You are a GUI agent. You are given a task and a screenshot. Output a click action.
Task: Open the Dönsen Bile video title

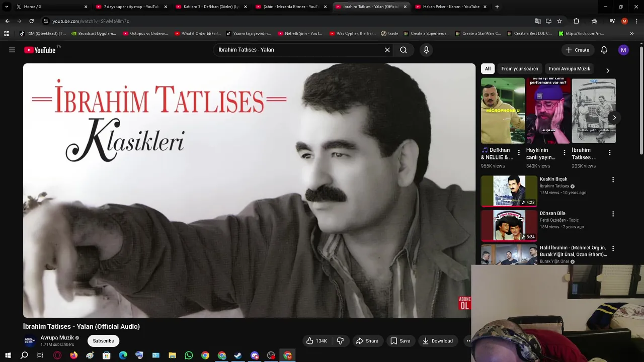(x=552, y=213)
